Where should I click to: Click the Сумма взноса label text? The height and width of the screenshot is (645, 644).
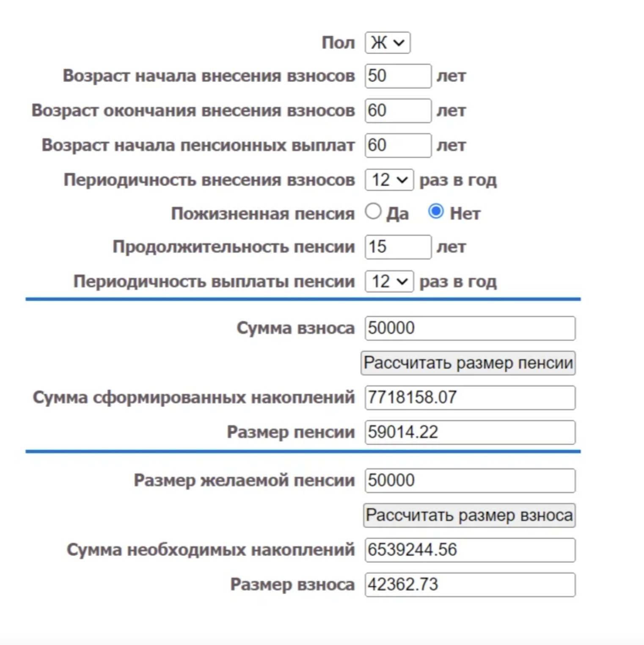296,327
